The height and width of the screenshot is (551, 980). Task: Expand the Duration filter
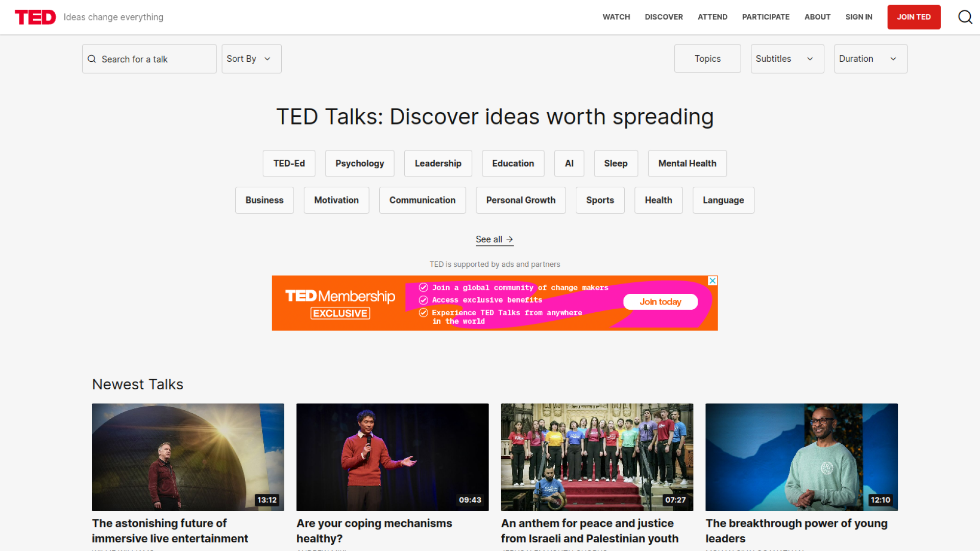[x=870, y=58]
